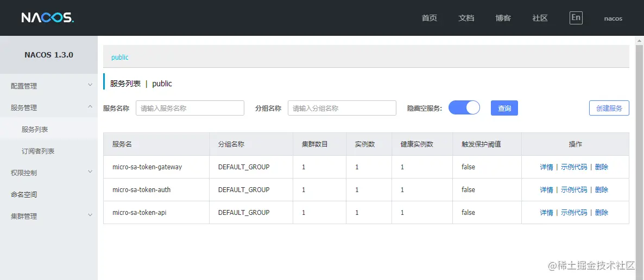This screenshot has height=280, width=644.
Task: Click the NACOS logo in header
Action: [x=48, y=18]
